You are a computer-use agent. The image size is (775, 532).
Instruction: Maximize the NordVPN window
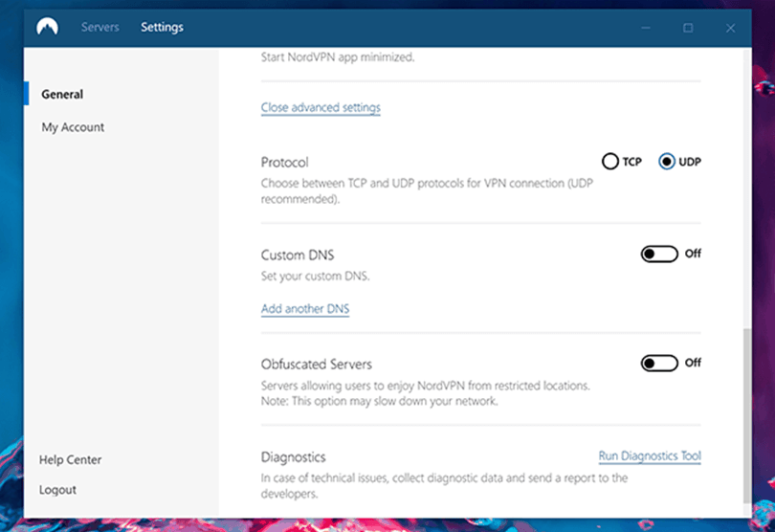[x=688, y=28]
